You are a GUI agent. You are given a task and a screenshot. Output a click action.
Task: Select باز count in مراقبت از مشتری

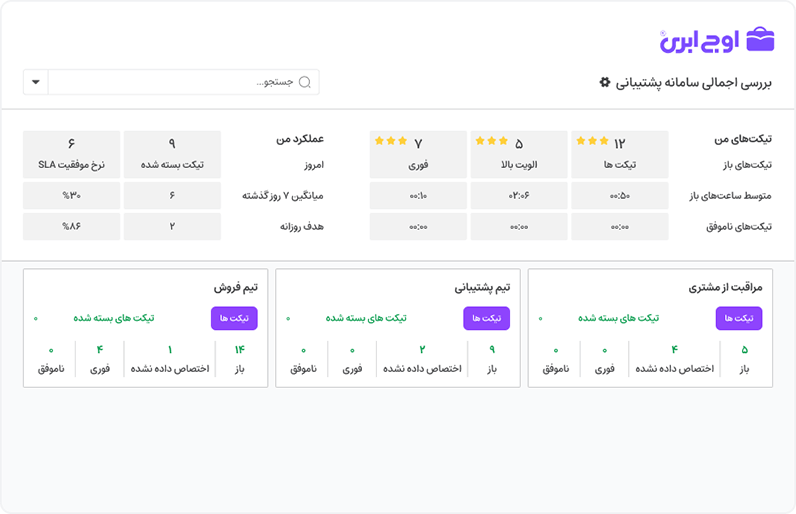point(744,359)
